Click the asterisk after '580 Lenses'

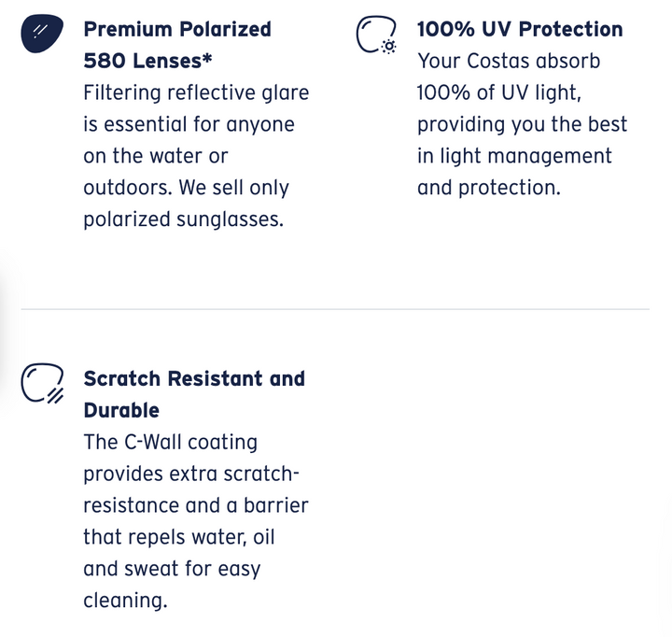207,61
